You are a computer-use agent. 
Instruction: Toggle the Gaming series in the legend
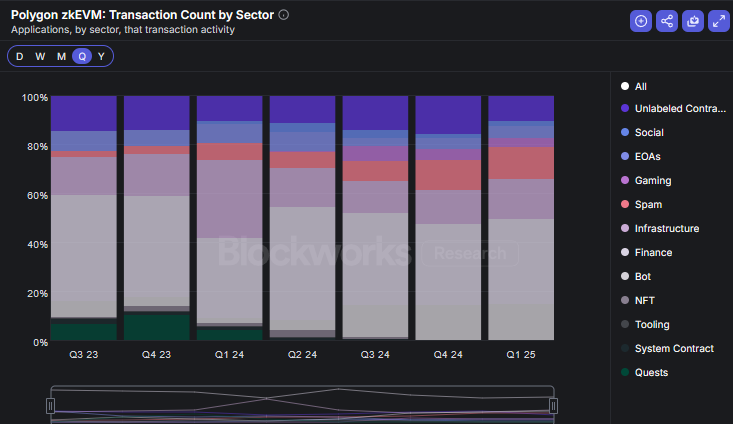click(646, 180)
